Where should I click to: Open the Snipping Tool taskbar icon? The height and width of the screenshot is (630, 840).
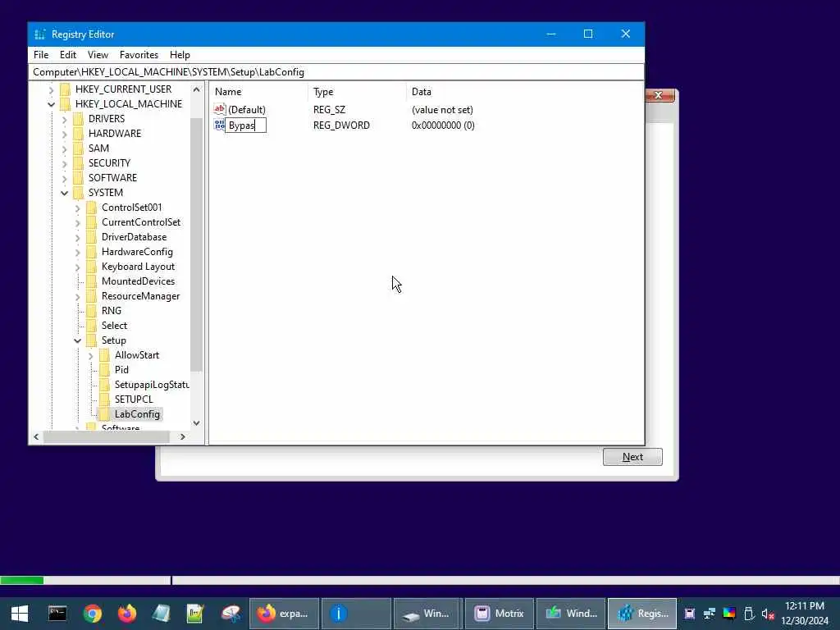pos(231,614)
